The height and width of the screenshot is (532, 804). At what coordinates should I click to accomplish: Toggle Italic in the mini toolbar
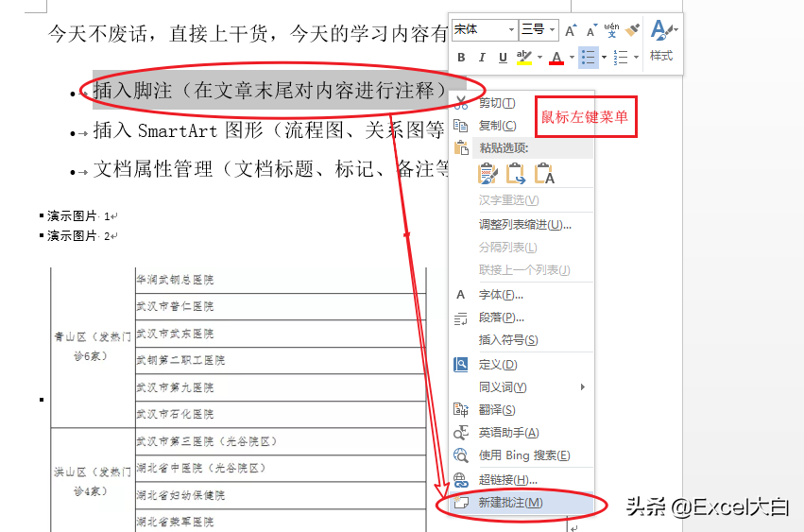(482, 58)
